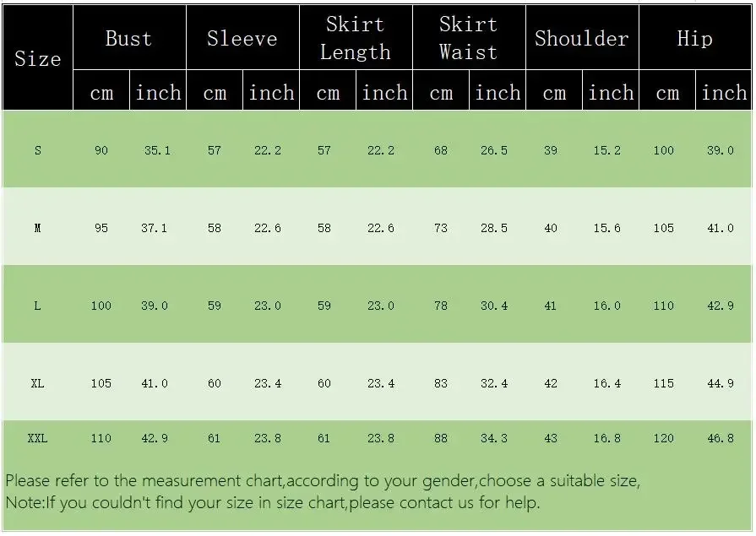
Task: Select the Bust header cell
Action: click(129, 38)
